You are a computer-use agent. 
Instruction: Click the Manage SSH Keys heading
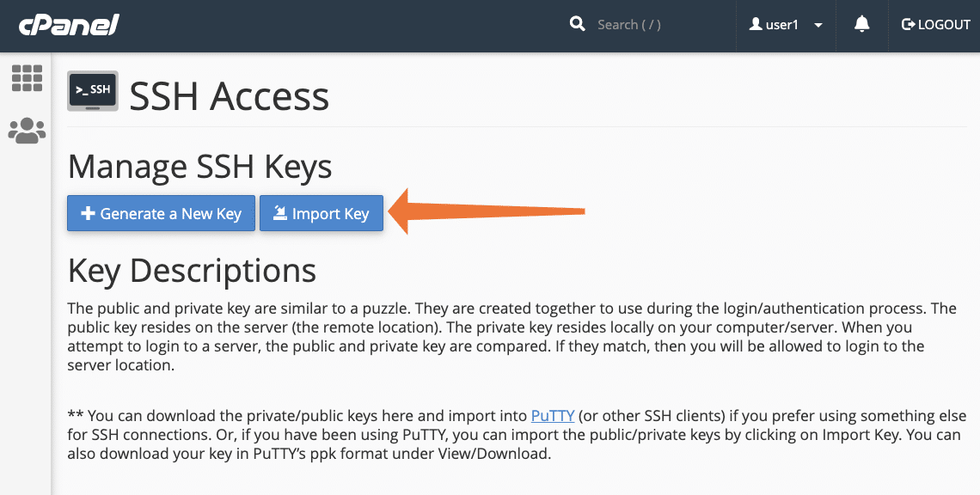click(199, 167)
